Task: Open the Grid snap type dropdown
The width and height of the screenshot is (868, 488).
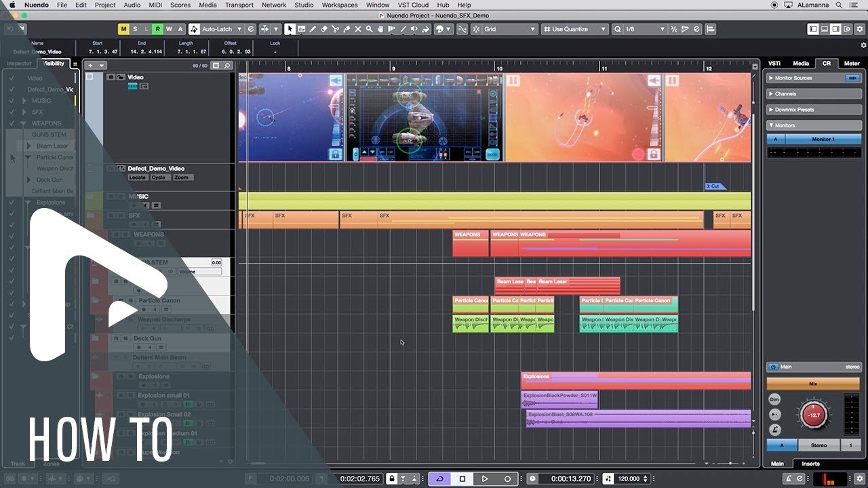Action: pos(510,29)
